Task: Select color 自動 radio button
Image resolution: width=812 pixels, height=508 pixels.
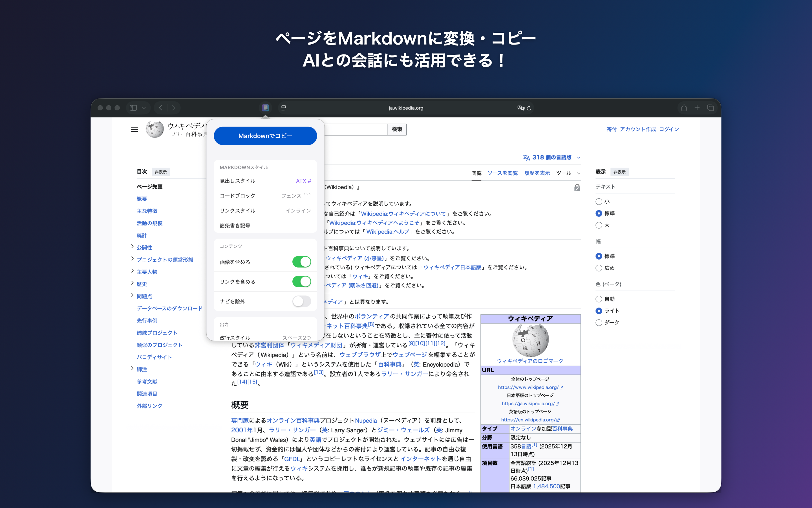Action: click(599, 299)
